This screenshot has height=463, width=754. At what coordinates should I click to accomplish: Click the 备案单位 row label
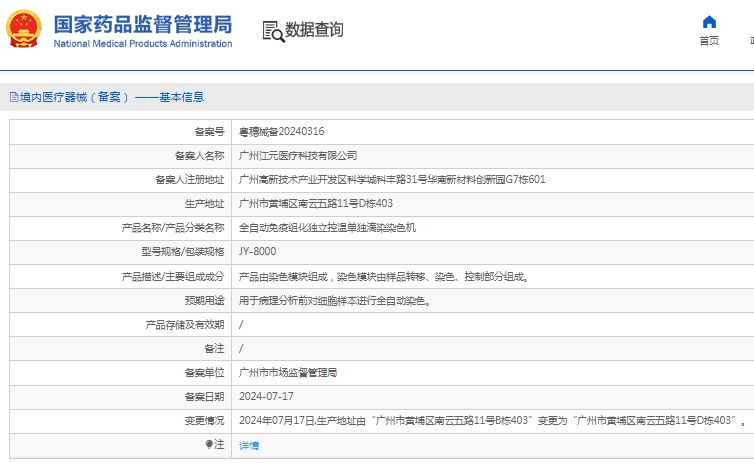click(204, 372)
